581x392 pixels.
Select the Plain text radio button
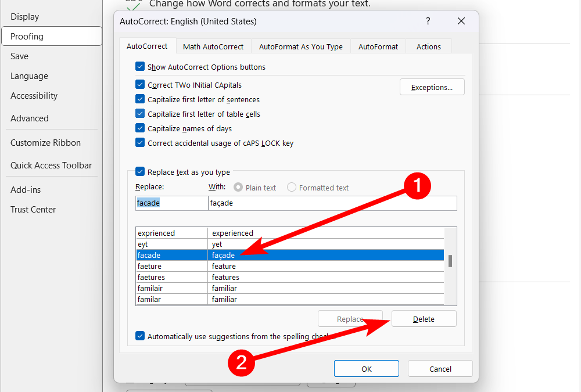[238, 188]
